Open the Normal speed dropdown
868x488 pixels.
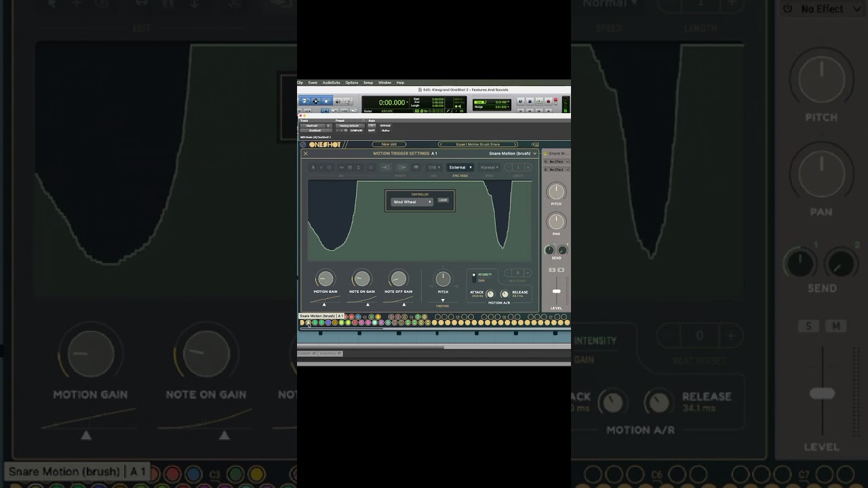coord(489,167)
